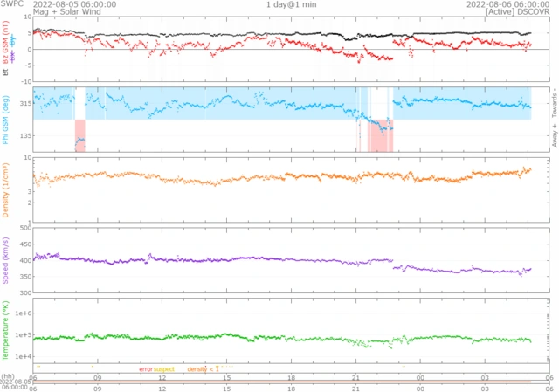
Task: Click the '1e+4' tick on the Temperature axis
Action: click(x=24, y=356)
